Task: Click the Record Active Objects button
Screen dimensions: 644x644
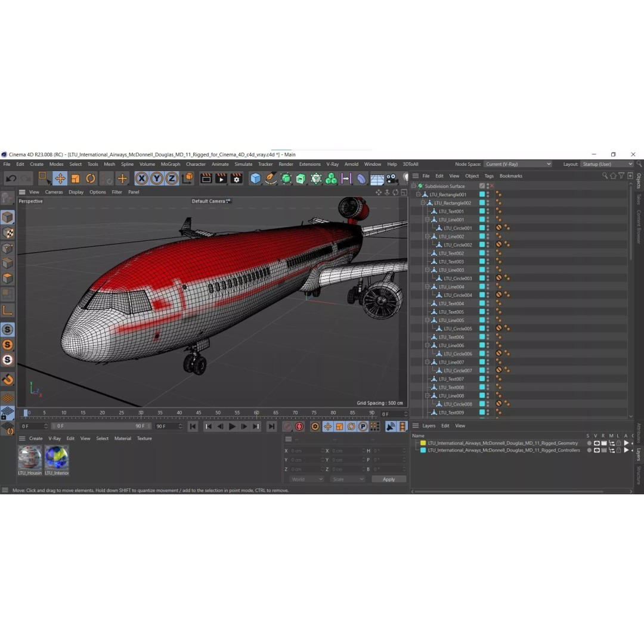Action: point(287,427)
